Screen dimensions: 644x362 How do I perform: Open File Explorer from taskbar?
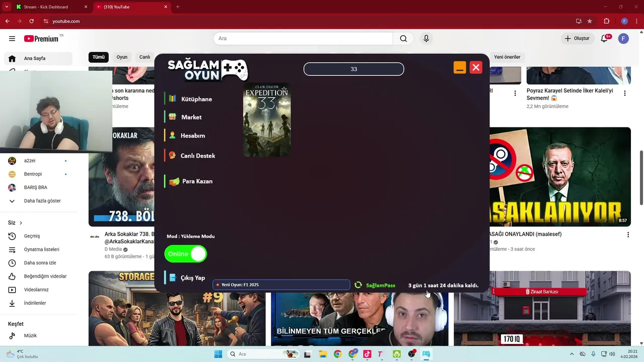point(322,354)
